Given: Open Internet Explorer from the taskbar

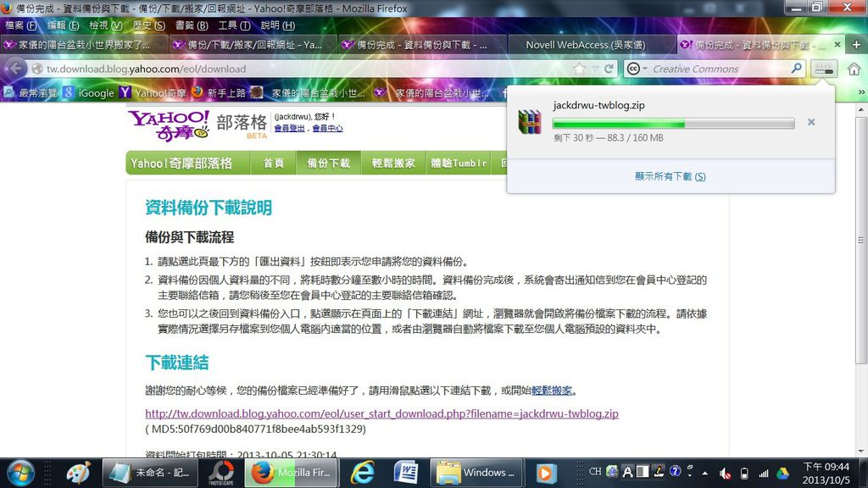Looking at the screenshot, I should point(363,473).
